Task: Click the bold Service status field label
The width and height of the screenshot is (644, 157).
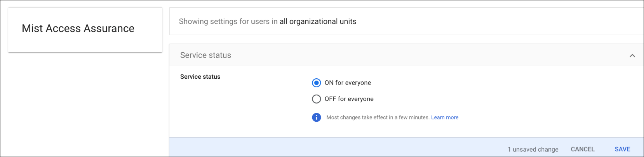Action: (200, 77)
